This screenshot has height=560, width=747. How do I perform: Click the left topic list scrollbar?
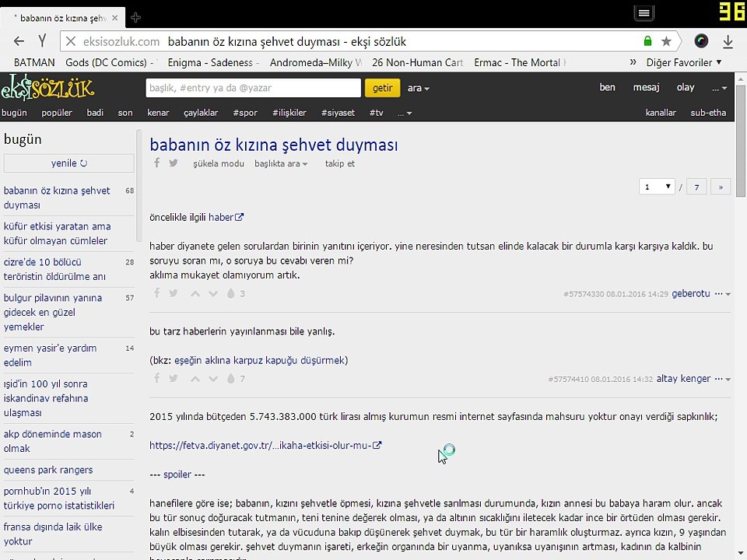tap(139, 186)
